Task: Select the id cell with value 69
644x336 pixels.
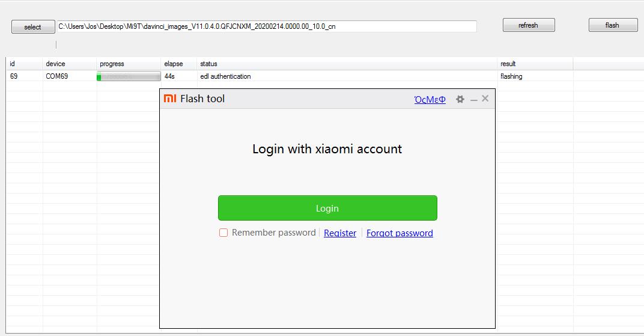Action: 24,76
